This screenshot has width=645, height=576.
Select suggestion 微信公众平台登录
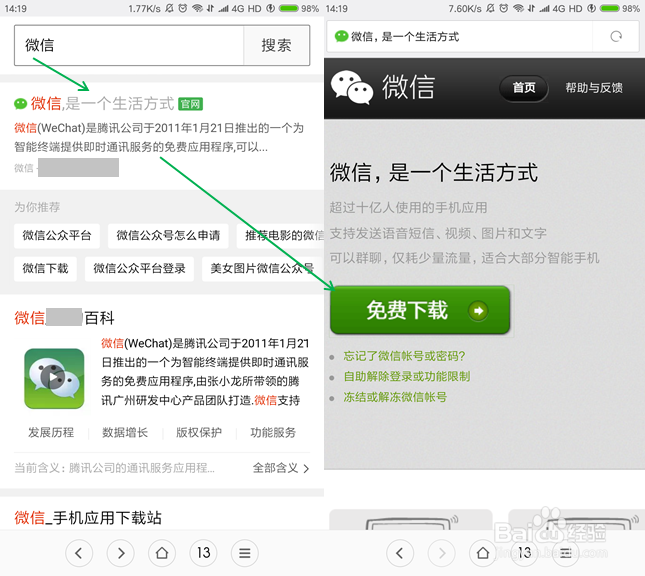(139, 269)
